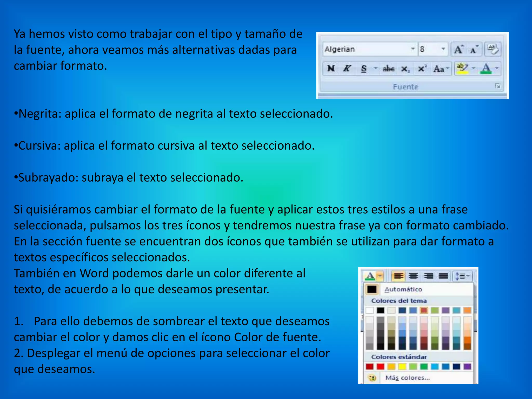
Task: Pick the purple swatch in theme top row
Action: [x=445, y=310]
